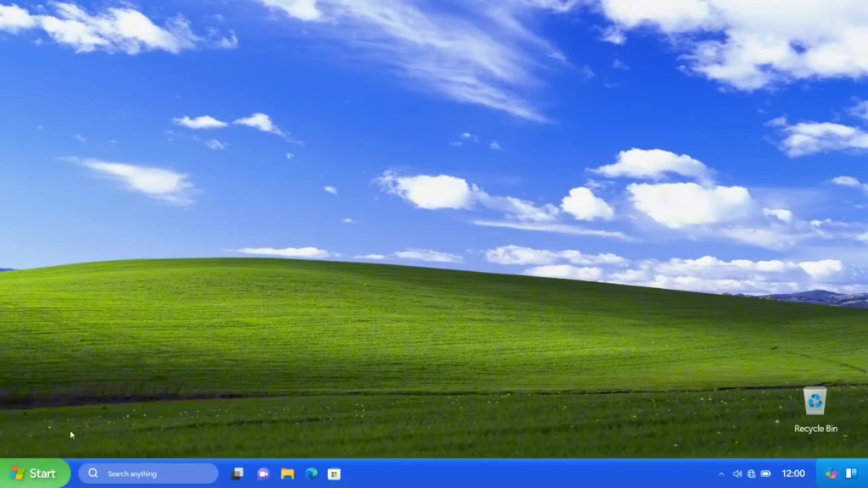Open the Widgets panel icon near the clock
This screenshot has width=868, height=488.
[851, 473]
